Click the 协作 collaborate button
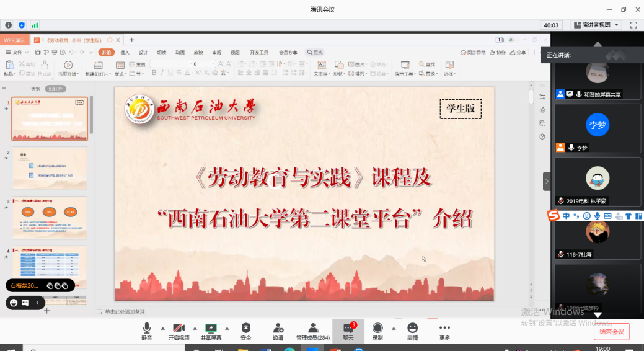 pyautogui.click(x=498, y=52)
